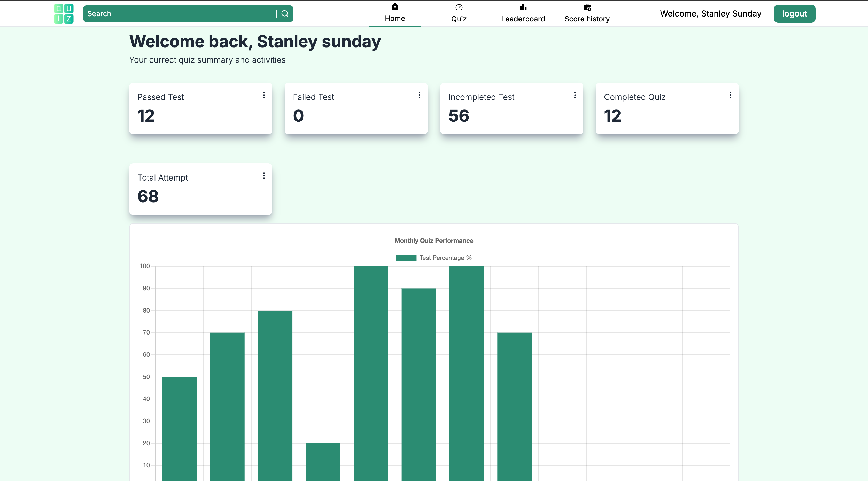The image size is (868, 481).
Task: Click the Leaderboard bar chart icon
Action: [x=523, y=7]
